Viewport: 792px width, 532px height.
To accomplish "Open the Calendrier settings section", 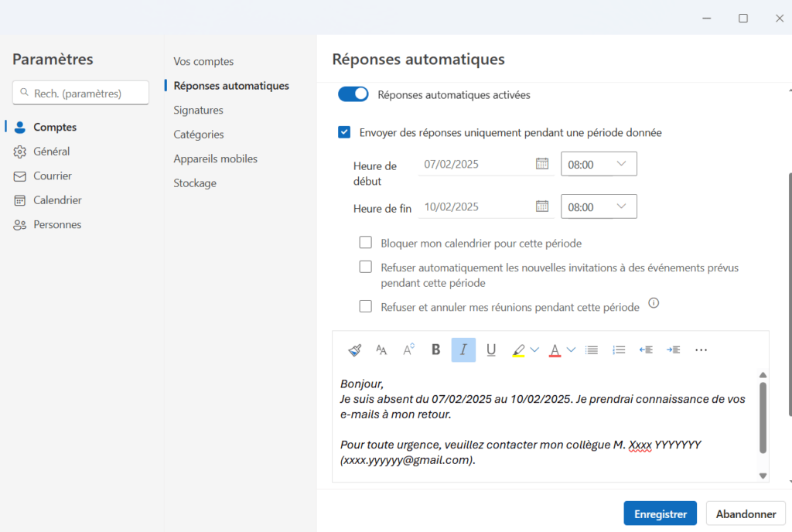I will point(58,199).
